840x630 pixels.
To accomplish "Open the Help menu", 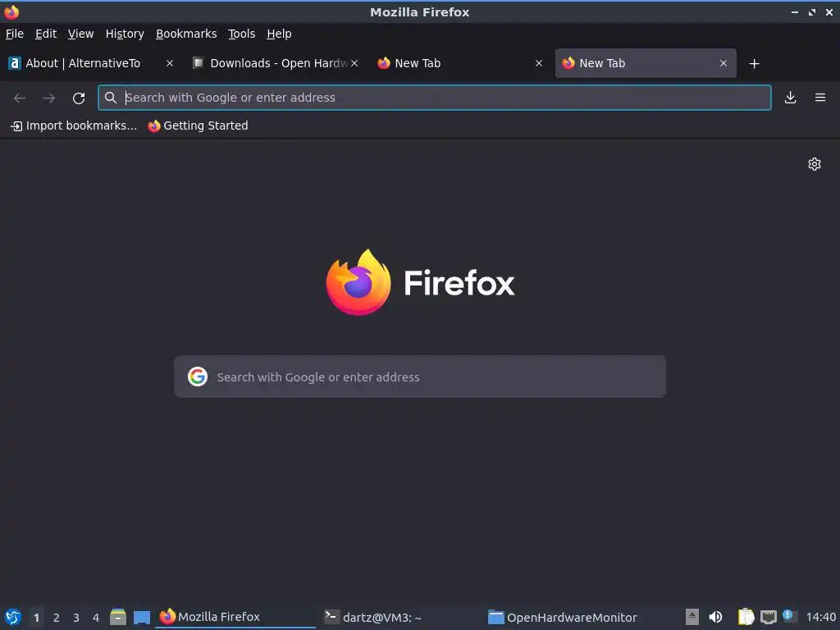I will tap(279, 34).
